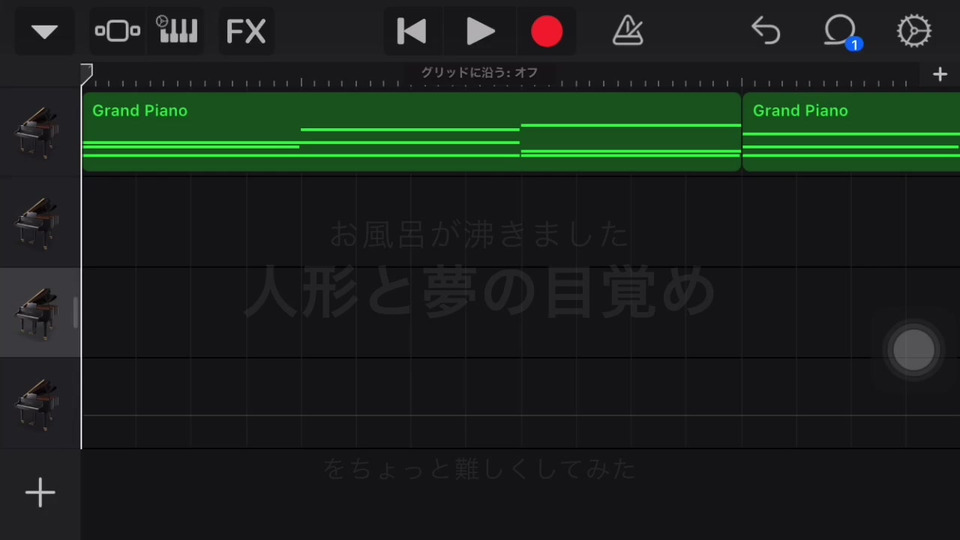This screenshot has height=540, width=960.
Task: Open the FX effects panel
Action: pyautogui.click(x=246, y=31)
